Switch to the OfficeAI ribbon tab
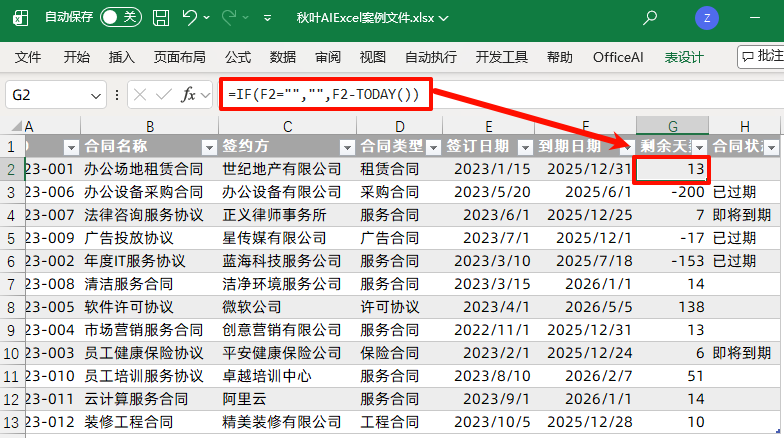This screenshot has width=784, height=438. point(618,57)
